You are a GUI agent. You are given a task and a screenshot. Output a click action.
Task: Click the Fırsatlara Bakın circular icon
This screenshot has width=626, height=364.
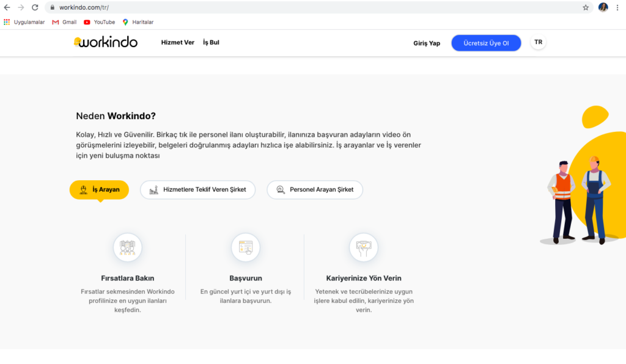click(127, 247)
